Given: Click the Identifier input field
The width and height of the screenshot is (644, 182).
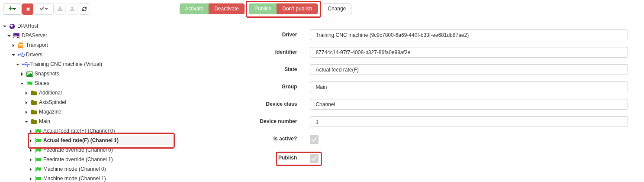Looking at the screenshot, I should coord(469,52).
